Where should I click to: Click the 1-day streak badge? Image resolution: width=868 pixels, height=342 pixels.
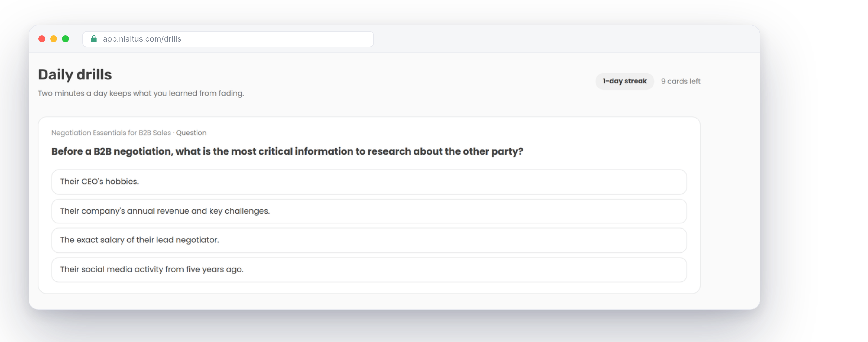tap(624, 81)
